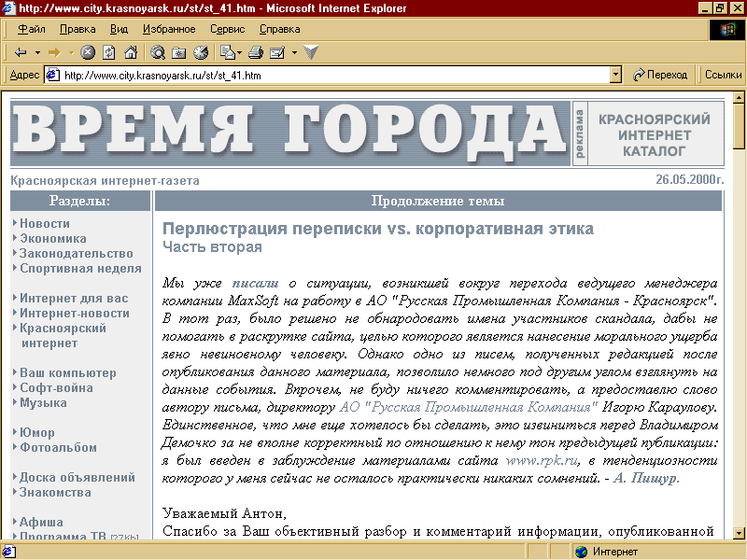Viewport: 747px width, 560px height.
Task: Open the Музыка section
Action: pos(43,403)
